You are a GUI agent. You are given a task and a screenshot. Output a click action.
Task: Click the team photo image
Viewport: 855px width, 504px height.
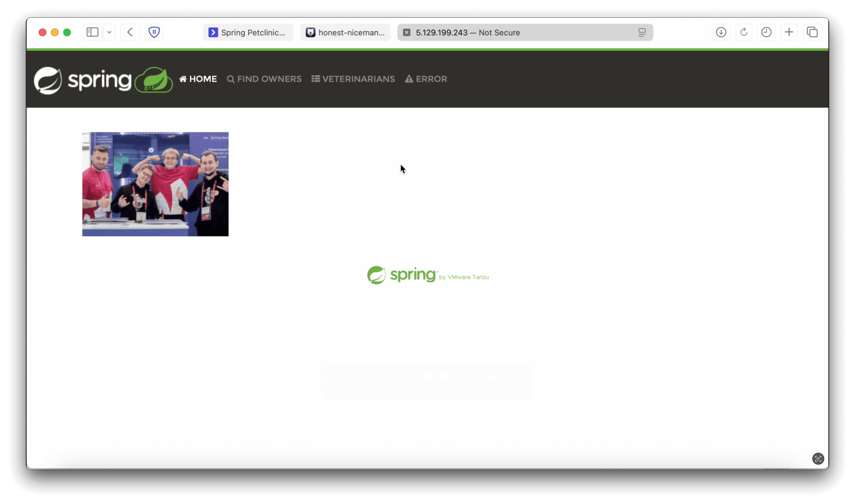click(x=155, y=184)
